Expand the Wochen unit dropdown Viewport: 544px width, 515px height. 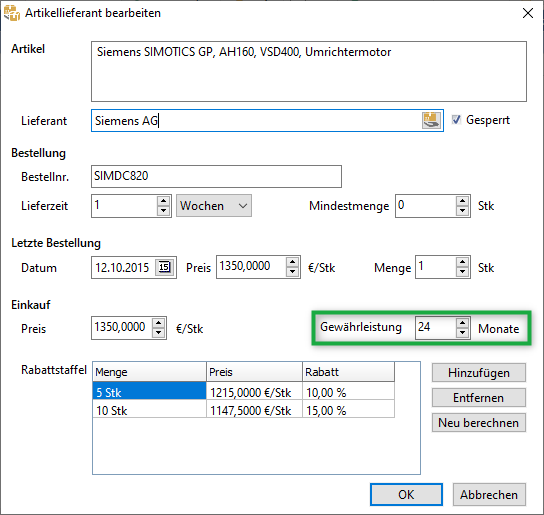214,206
